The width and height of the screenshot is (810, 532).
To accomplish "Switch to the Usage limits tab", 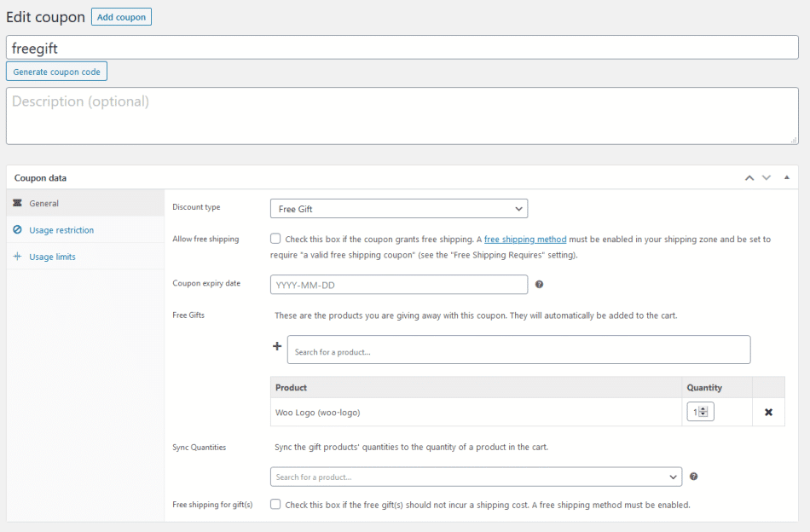I will (53, 257).
